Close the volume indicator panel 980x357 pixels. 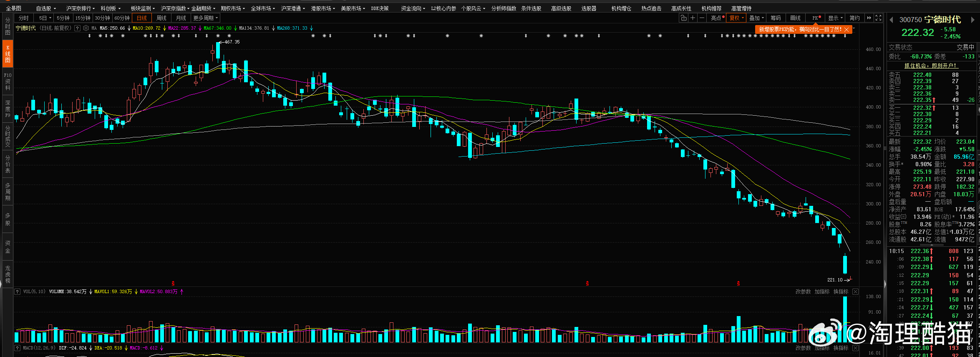tap(855, 291)
